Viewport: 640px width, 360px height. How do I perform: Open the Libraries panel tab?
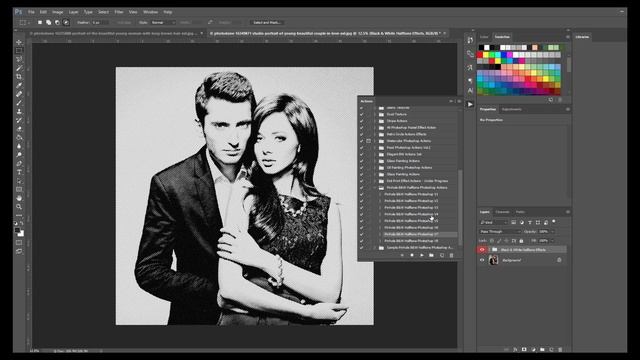coord(582,37)
